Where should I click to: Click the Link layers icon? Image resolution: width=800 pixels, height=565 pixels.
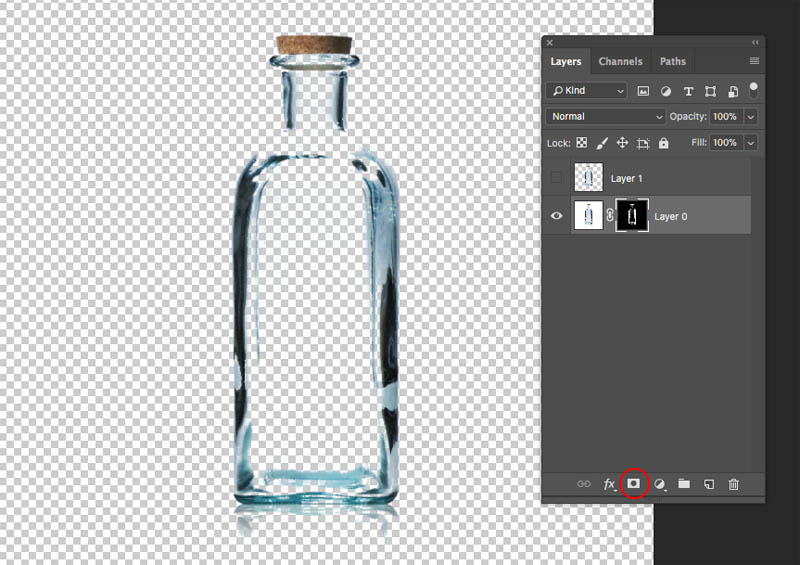pos(584,484)
